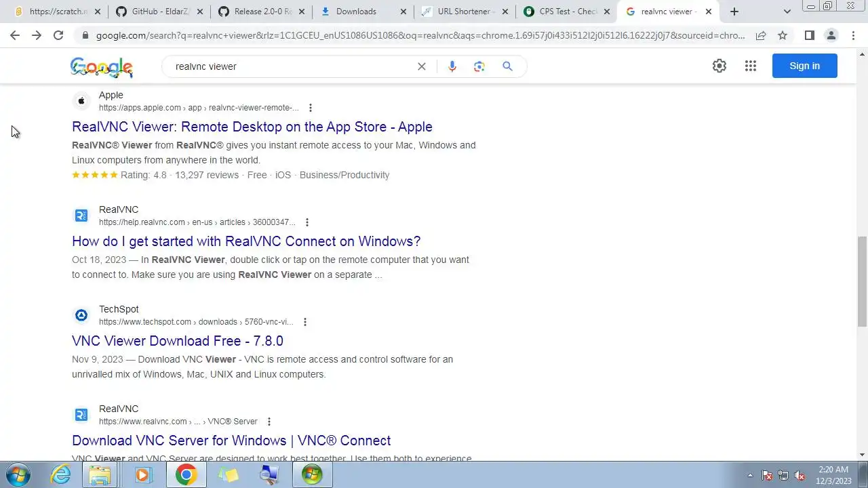Viewport: 868px width, 488px height.
Task: Open Windows Media Player from taskbar
Action: (x=142, y=475)
